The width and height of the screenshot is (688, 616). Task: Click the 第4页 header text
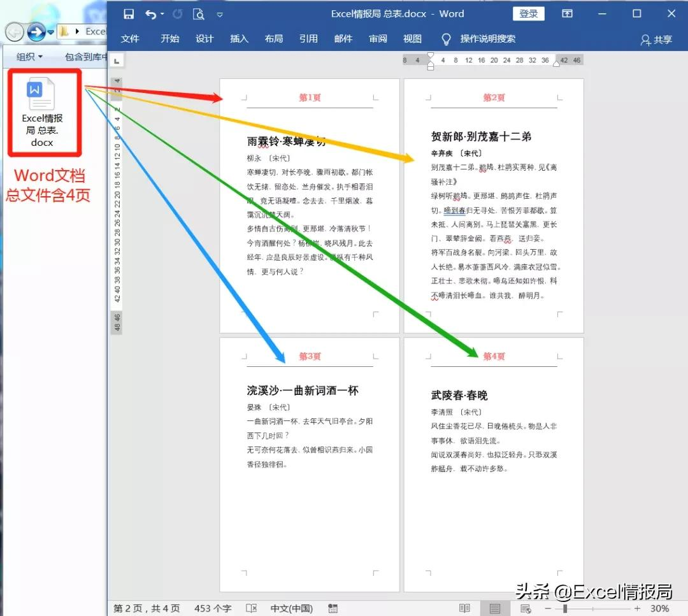(494, 356)
